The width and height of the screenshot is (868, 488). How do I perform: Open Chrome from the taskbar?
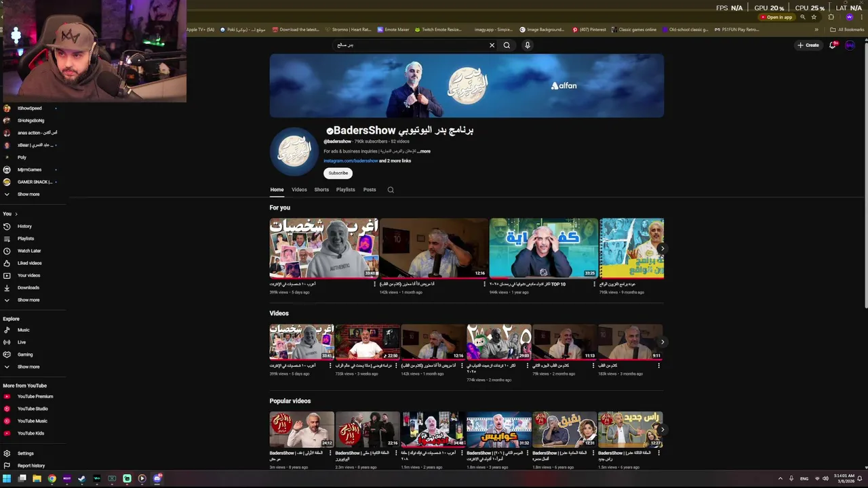(x=52, y=479)
